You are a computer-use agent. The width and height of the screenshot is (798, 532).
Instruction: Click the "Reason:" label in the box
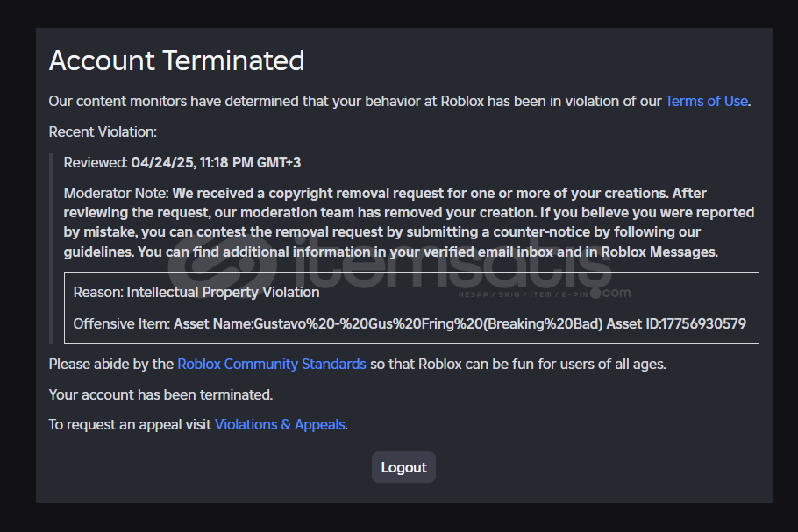click(98, 292)
